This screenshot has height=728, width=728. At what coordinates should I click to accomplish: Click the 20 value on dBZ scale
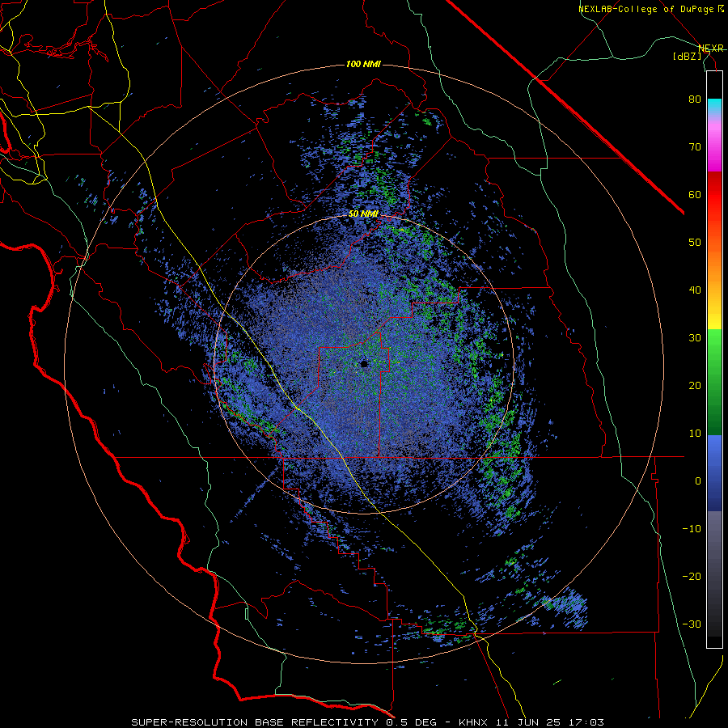695,385
